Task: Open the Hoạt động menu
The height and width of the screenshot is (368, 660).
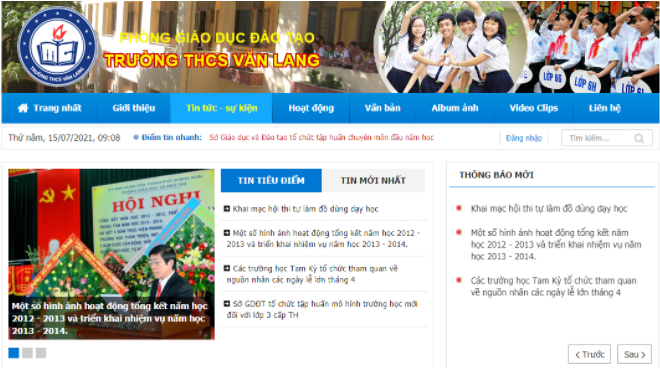Action: click(311, 108)
